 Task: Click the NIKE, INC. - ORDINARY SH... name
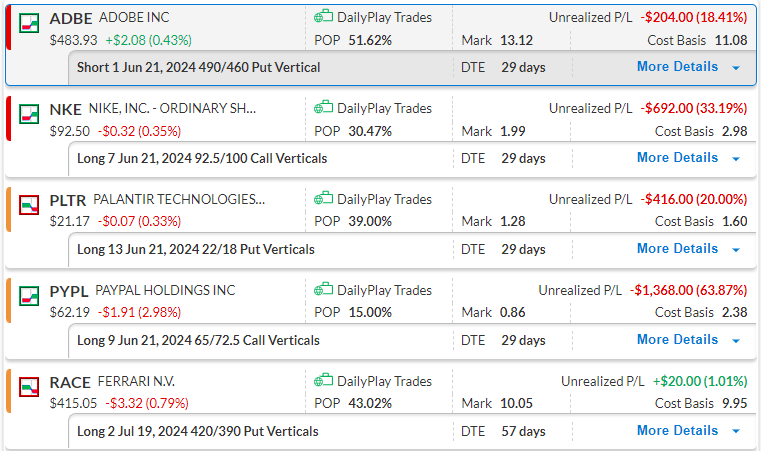[x=172, y=108]
